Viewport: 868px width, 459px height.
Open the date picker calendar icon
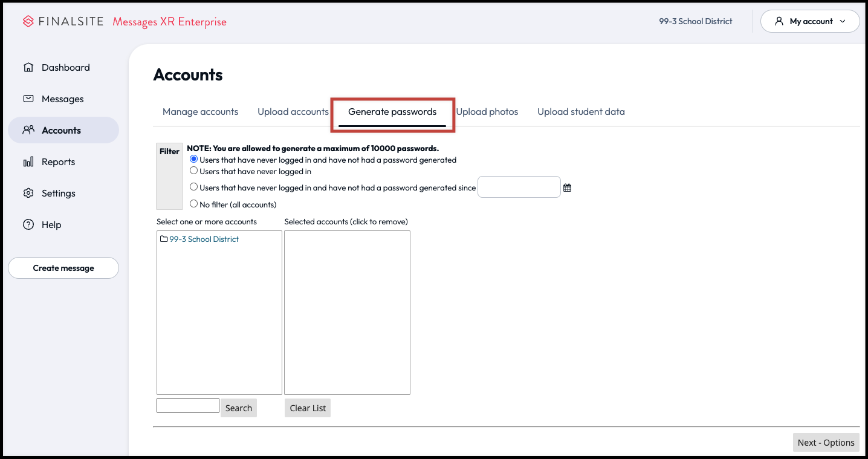[x=567, y=187]
